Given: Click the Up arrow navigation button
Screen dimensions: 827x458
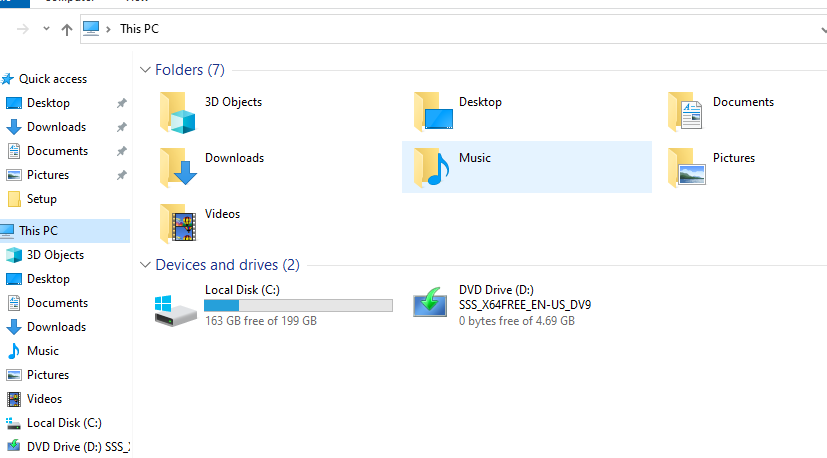Looking at the screenshot, I should tap(67, 29).
